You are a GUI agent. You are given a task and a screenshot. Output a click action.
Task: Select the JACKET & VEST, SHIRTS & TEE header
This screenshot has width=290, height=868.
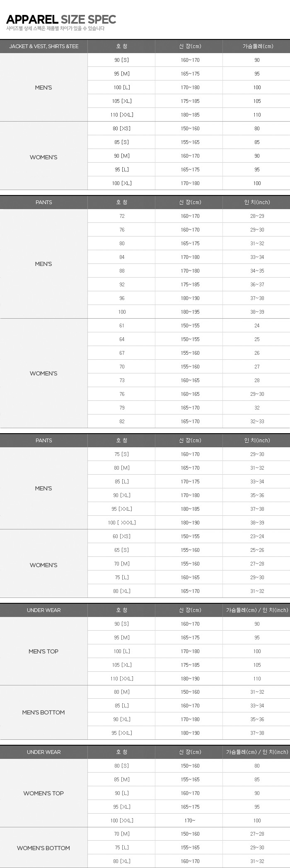(x=44, y=46)
